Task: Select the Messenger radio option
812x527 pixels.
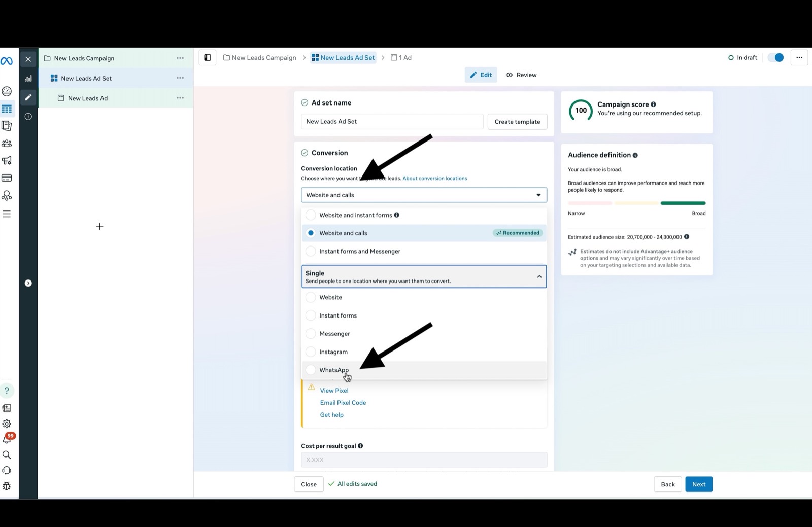Action: tap(311, 334)
